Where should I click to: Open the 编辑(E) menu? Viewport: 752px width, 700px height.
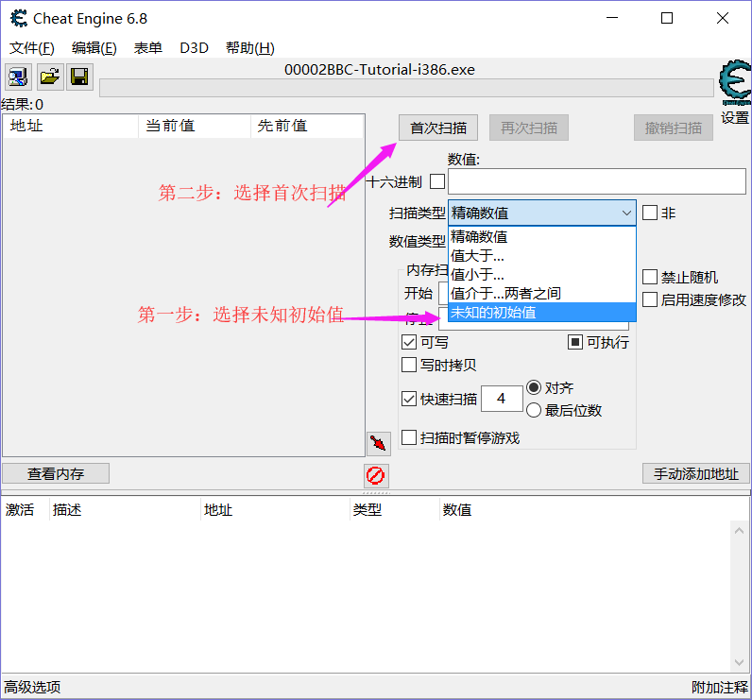tap(94, 48)
